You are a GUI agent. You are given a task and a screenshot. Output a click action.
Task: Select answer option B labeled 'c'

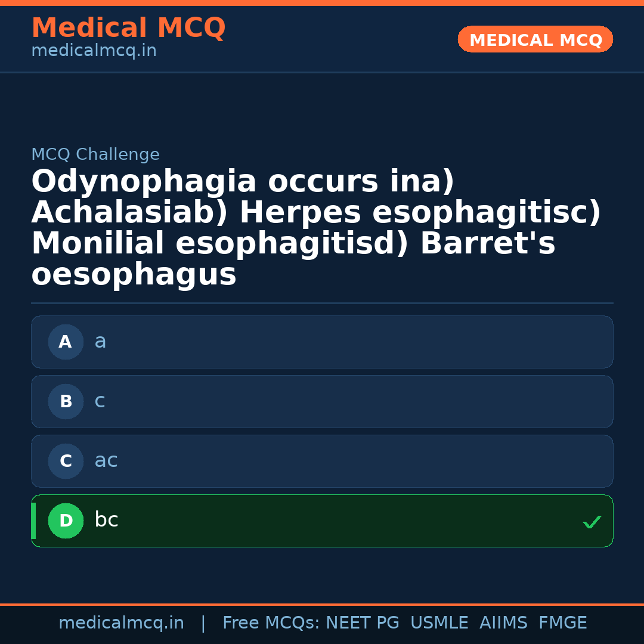(322, 401)
